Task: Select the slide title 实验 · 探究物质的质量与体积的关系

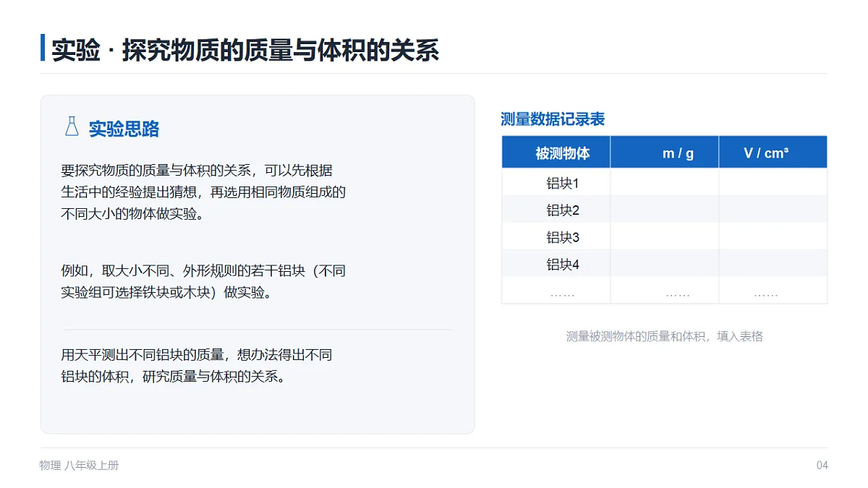Action: 245,50
